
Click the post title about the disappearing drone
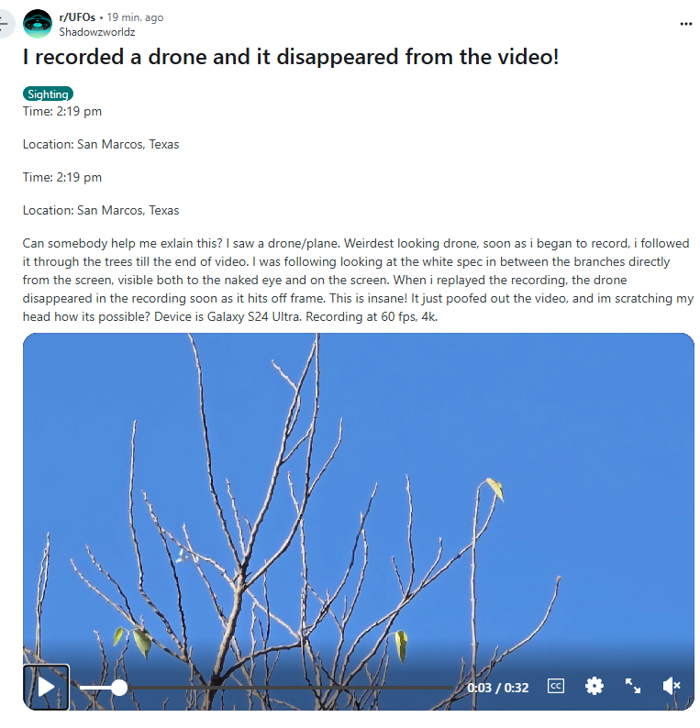pos(291,57)
